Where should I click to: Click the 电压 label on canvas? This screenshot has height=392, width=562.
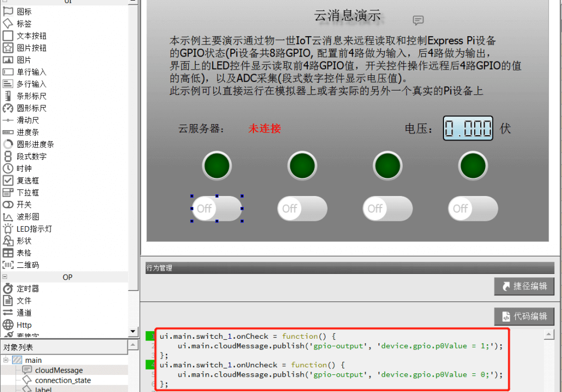pos(418,128)
